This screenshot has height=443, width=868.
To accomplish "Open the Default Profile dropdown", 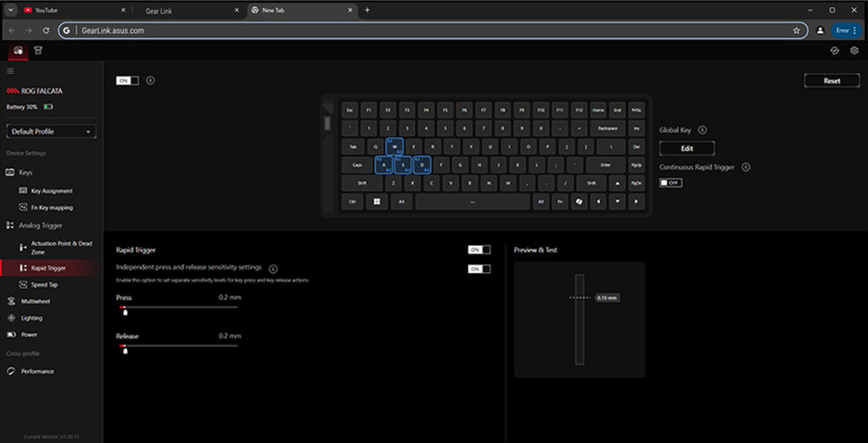I will click(x=51, y=131).
